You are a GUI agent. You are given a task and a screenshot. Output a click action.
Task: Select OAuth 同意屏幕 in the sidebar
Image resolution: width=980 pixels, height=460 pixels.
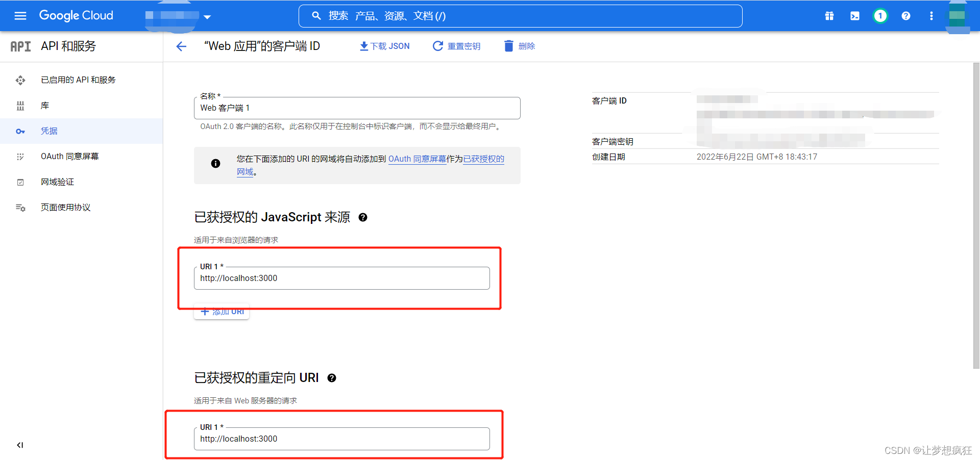[70, 156]
